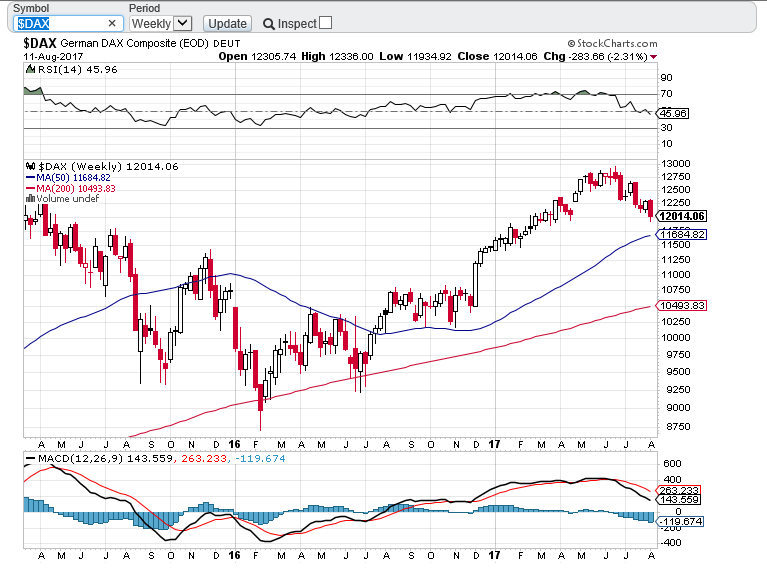Viewport: 767px width, 571px height.
Task: Click the RSI(14) indicator icon
Action: point(30,69)
